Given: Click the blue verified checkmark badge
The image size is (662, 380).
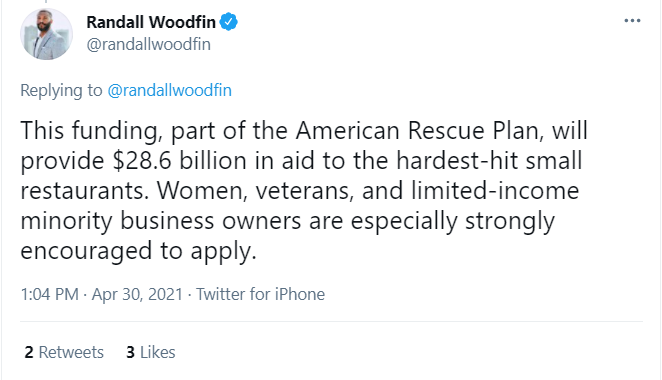Looking at the screenshot, I should click(x=228, y=22).
